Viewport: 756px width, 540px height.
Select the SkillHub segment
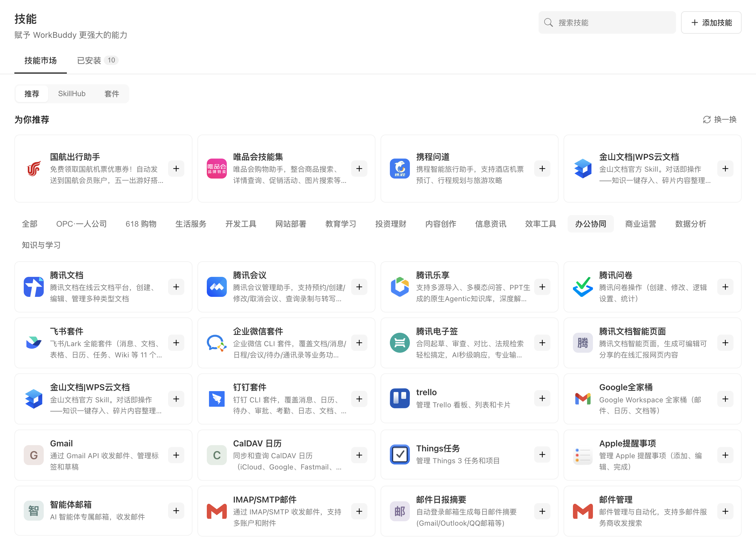point(72,94)
